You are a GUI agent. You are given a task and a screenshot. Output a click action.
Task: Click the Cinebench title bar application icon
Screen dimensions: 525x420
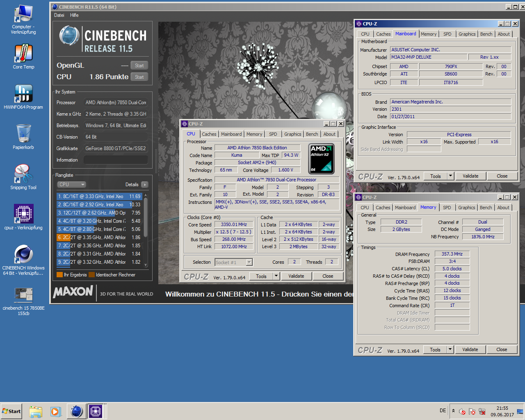pyautogui.click(x=55, y=7)
